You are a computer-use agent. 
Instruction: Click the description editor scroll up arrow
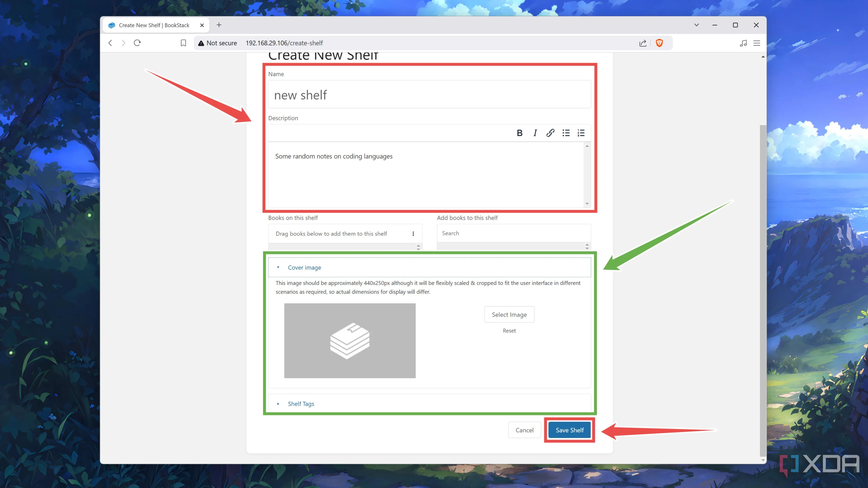click(587, 146)
